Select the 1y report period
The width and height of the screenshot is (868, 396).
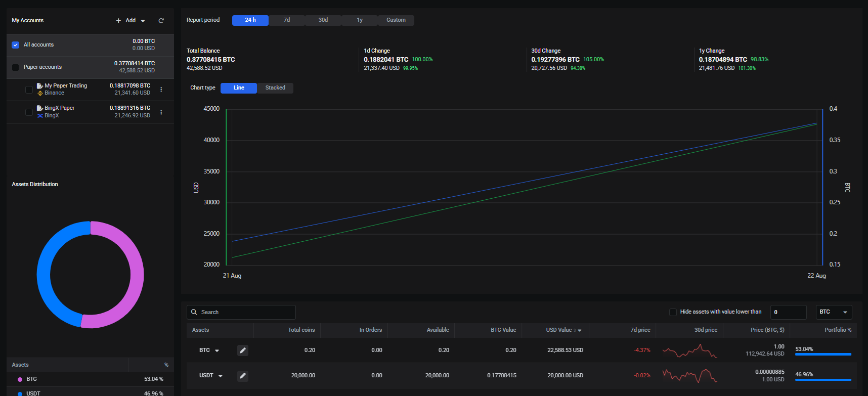(x=360, y=20)
